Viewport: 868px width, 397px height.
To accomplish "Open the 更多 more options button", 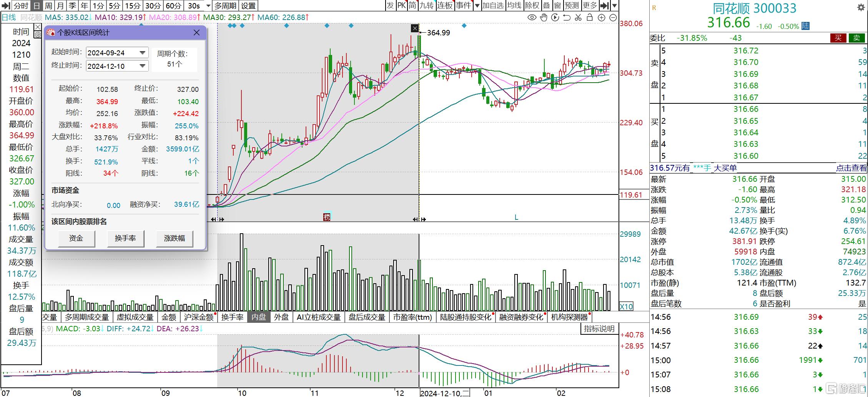I will tap(590, 5).
